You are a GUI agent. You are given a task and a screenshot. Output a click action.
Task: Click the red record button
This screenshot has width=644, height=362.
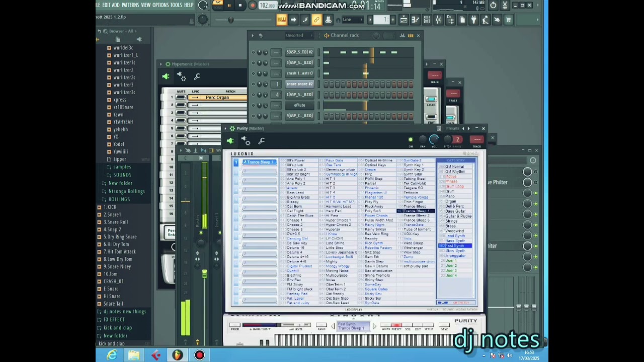coord(252,6)
